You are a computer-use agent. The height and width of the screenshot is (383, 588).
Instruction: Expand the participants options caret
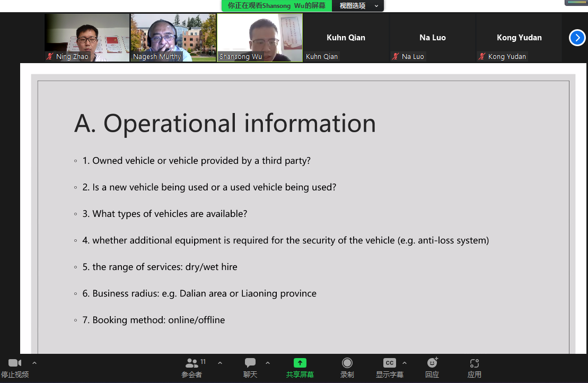pos(220,363)
